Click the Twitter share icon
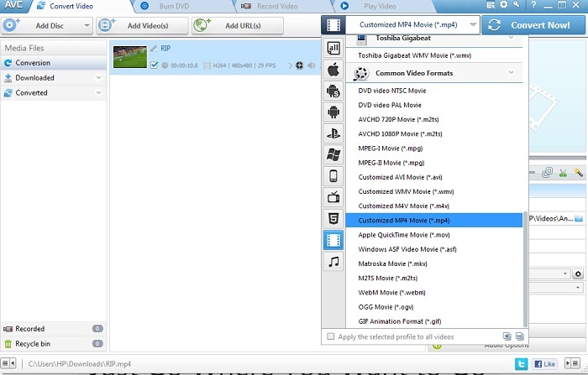This screenshot has width=588, height=375. (x=522, y=364)
